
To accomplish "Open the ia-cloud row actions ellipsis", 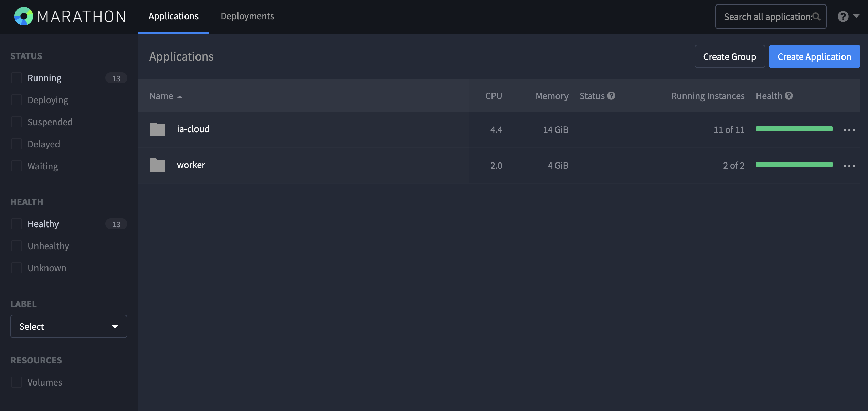I will coord(849,130).
